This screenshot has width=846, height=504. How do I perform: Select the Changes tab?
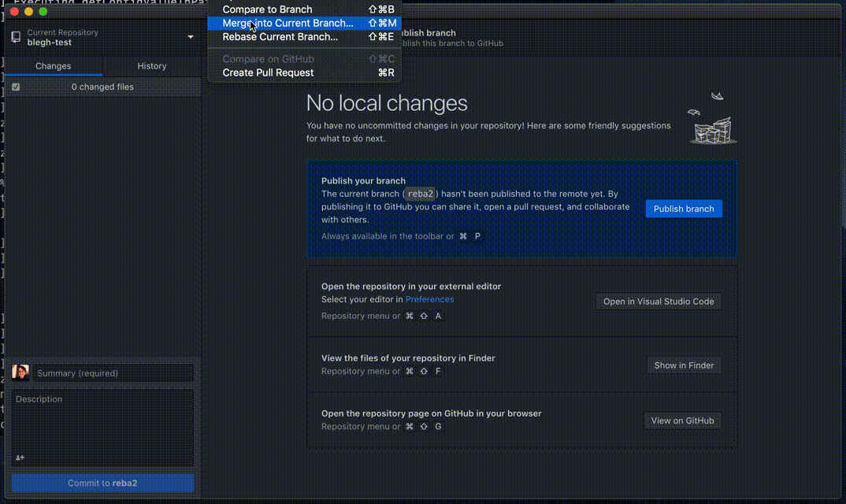(53, 66)
